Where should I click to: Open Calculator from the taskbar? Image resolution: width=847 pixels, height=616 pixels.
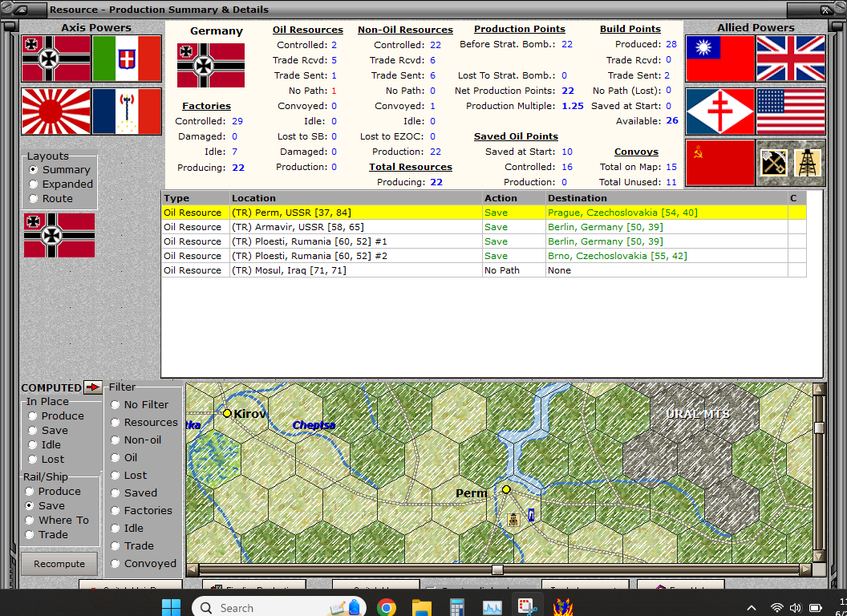click(457, 607)
